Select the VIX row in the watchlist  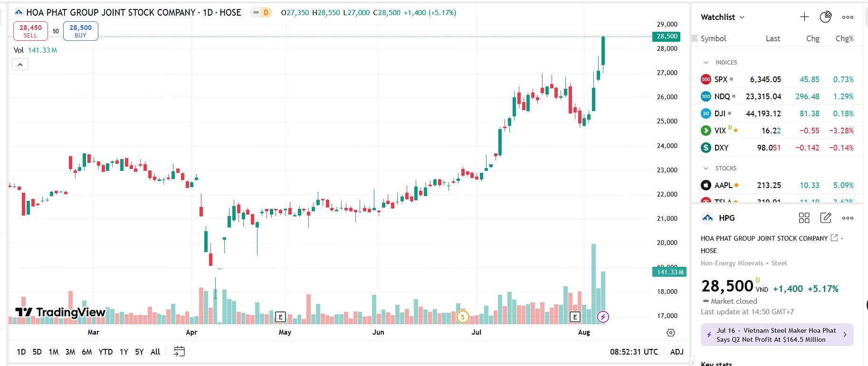[777, 131]
